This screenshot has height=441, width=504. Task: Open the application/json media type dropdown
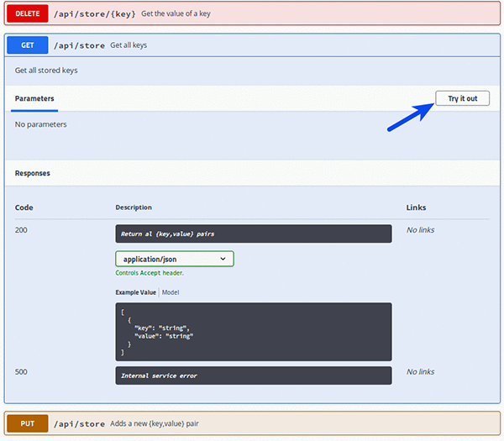click(x=175, y=259)
